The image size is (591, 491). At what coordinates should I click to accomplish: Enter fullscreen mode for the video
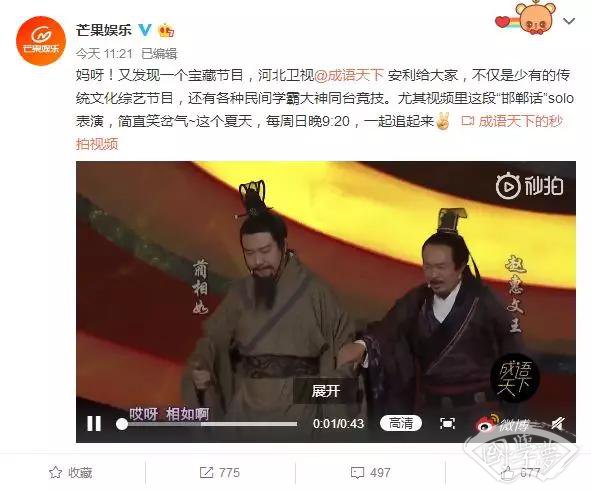[x=447, y=424]
